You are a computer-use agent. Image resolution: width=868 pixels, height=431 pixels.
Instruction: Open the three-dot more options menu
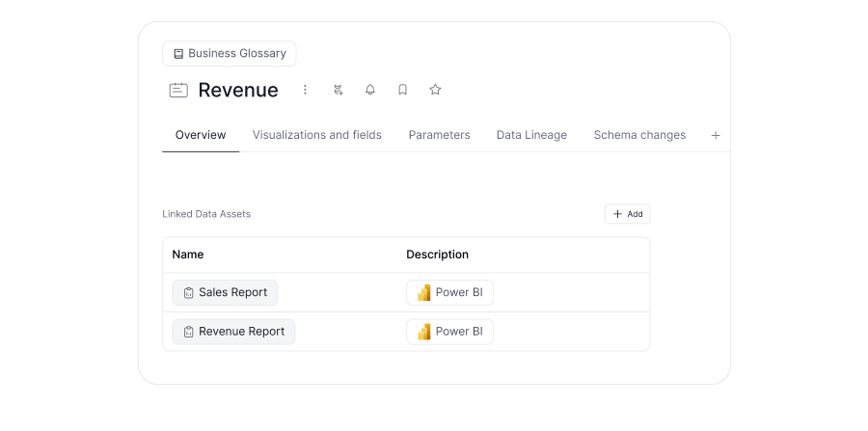(305, 90)
